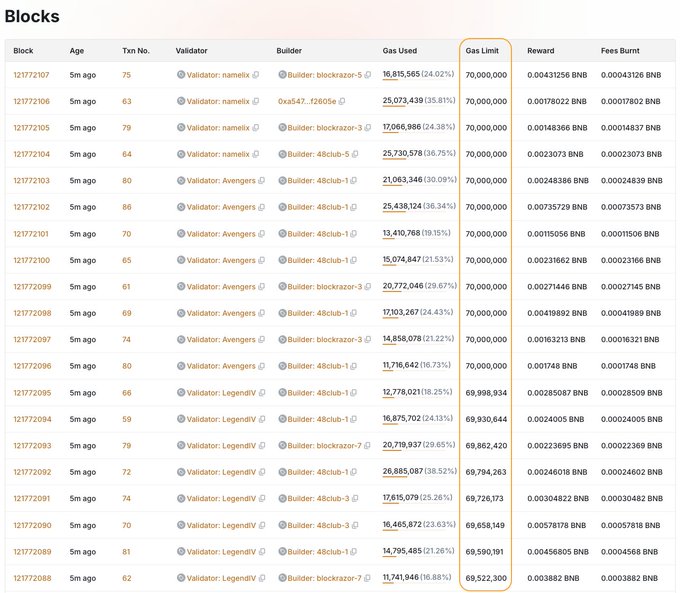680x593 pixels.
Task: Copy builder address in block 121772097 row
Action: (367, 340)
